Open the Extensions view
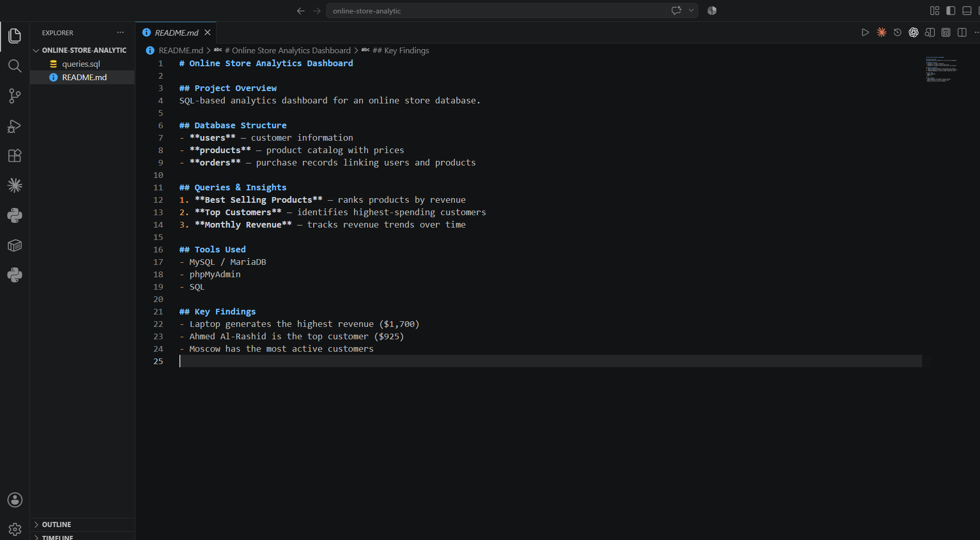This screenshot has height=540, width=980. [x=15, y=156]
